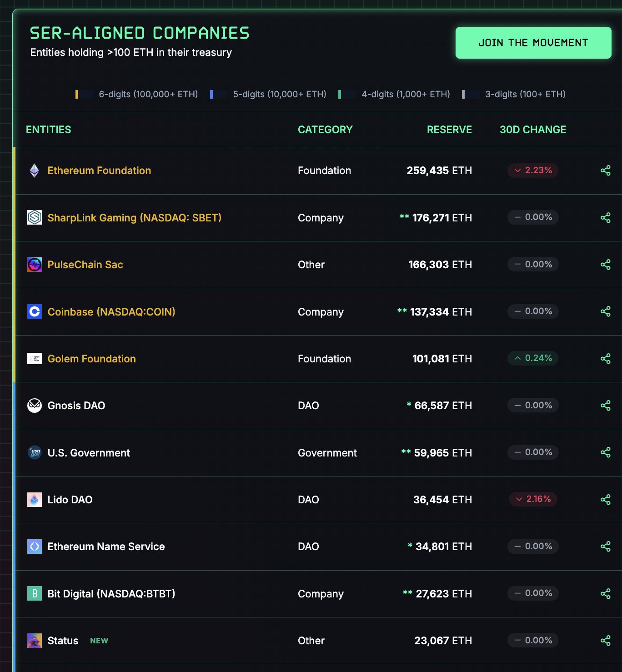
Task: Click the 2.16% change badge for Lido DAO
Action: pos(533,499)
